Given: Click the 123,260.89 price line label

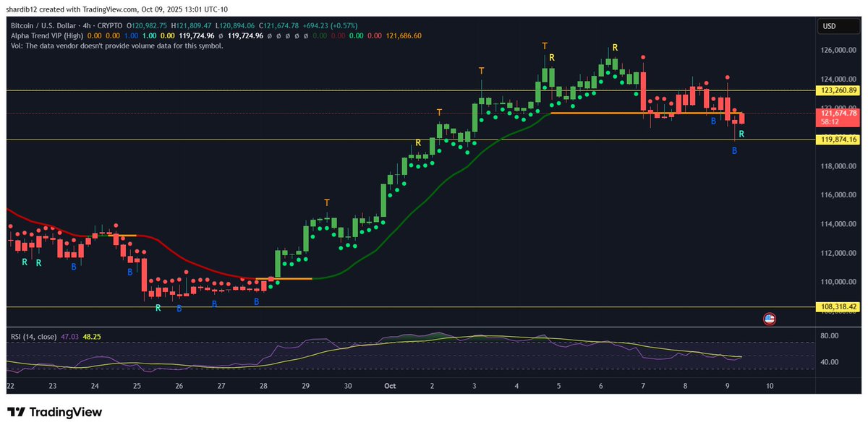Looking at the screenshot, I should [838, 90].
